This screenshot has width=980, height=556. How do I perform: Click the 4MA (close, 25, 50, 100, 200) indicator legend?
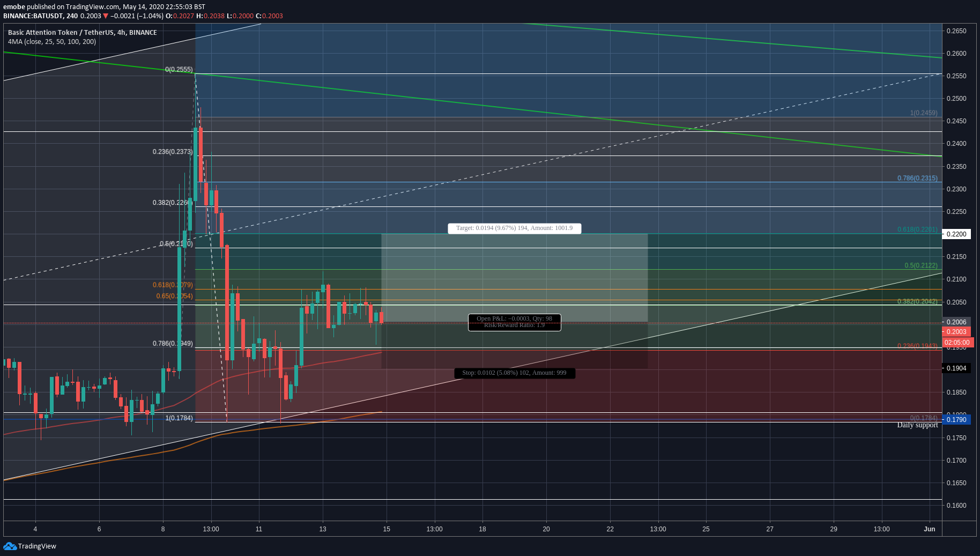tap(52, 42)
